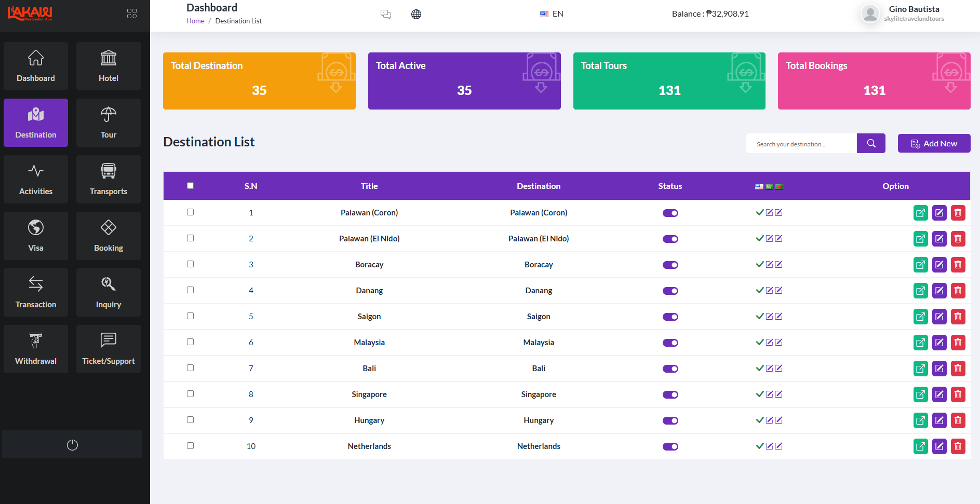Click the Title column header
The image size is (980, 504).
tap(369, 186)
